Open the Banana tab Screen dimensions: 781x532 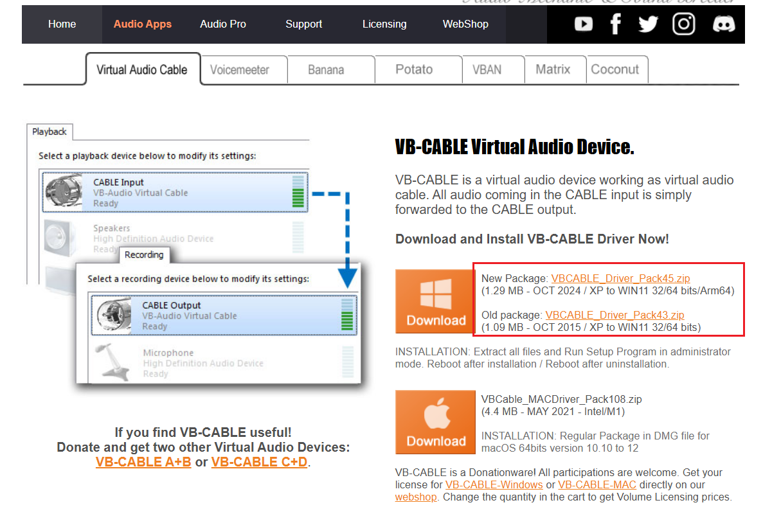(326, 70)
